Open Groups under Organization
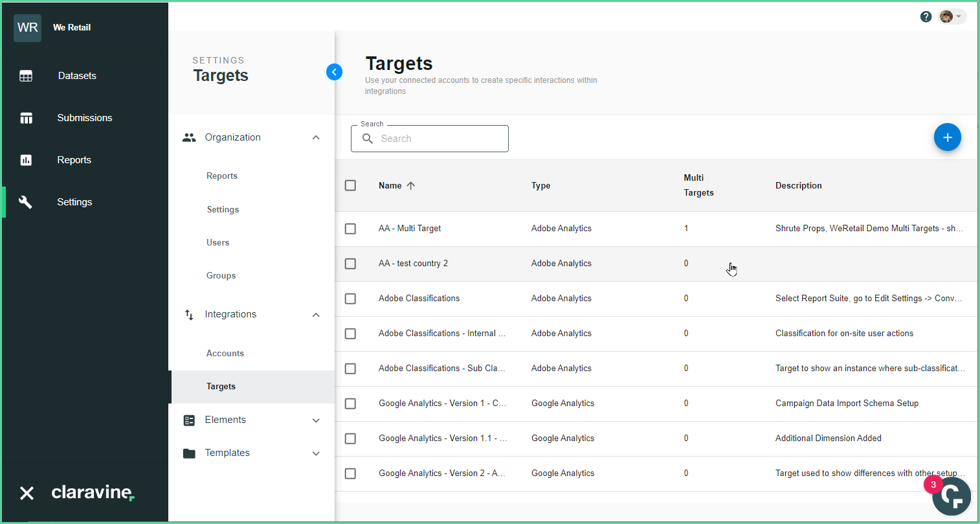The image size is (980, 524). tap(221, 276)
